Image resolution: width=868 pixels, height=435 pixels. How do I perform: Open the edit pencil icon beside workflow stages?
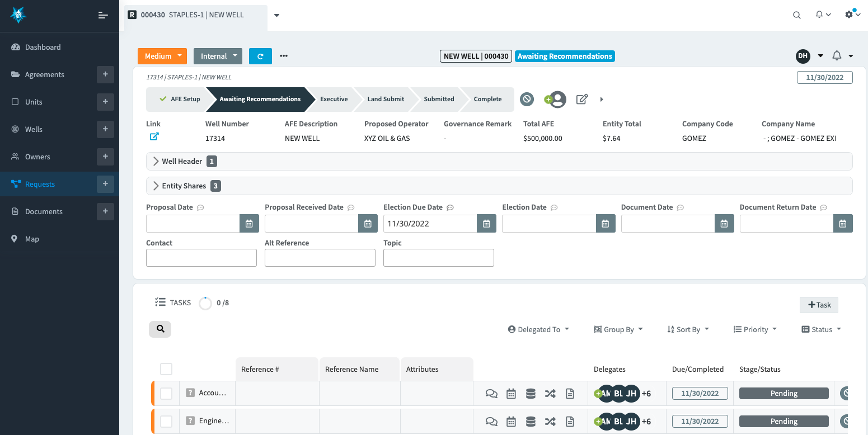582,100
